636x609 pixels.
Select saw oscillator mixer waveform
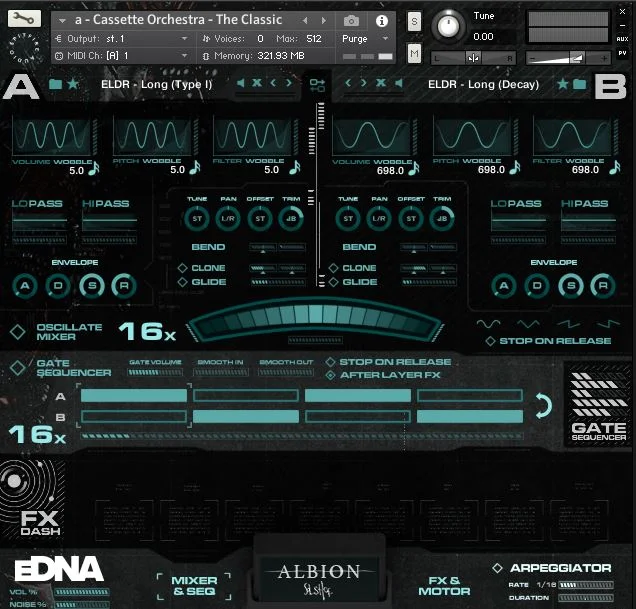(568, 323)
